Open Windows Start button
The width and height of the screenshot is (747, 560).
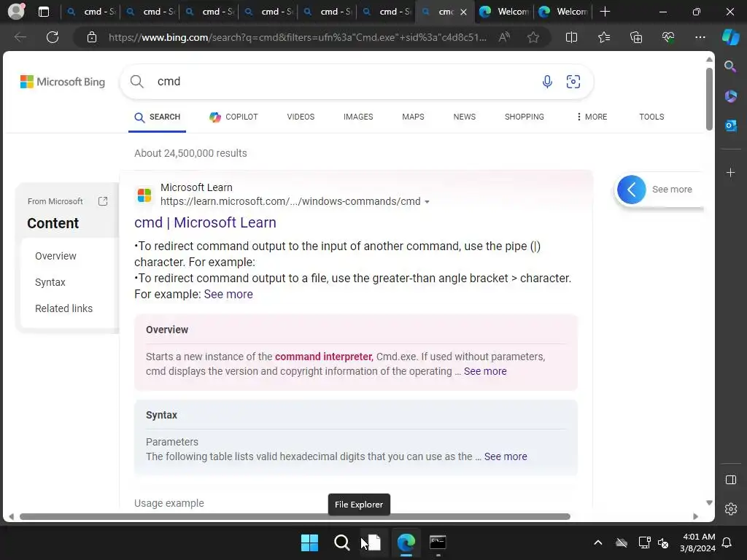[x=309, y=542]
